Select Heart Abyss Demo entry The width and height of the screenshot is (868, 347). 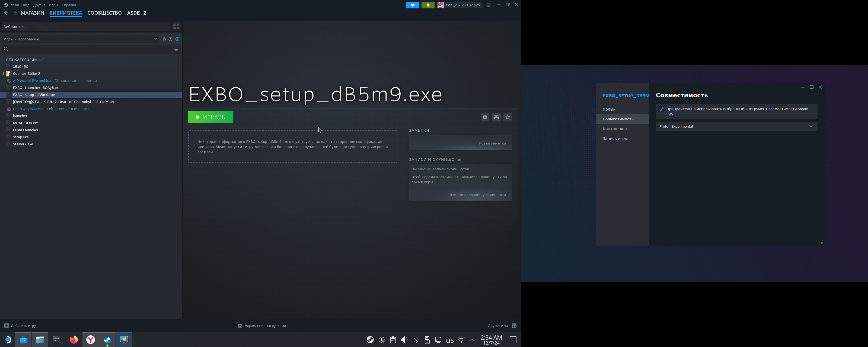click(x=91, y=109)
